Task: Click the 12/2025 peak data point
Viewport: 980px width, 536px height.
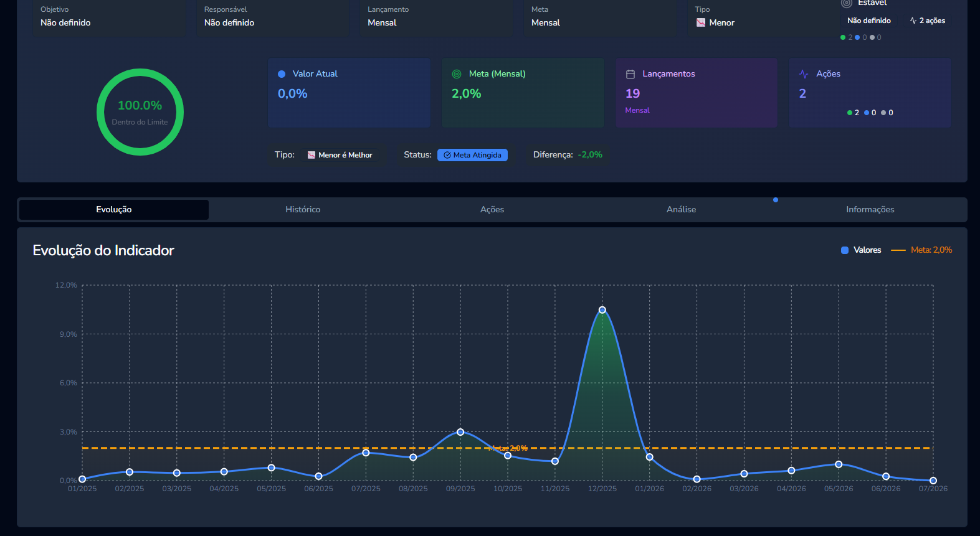Action: point(602,310)
